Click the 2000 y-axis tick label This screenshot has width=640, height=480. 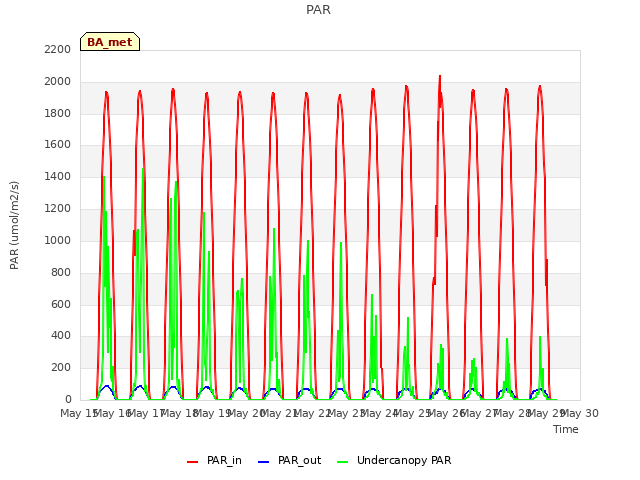pyautogui.click(x=58, y=81)
